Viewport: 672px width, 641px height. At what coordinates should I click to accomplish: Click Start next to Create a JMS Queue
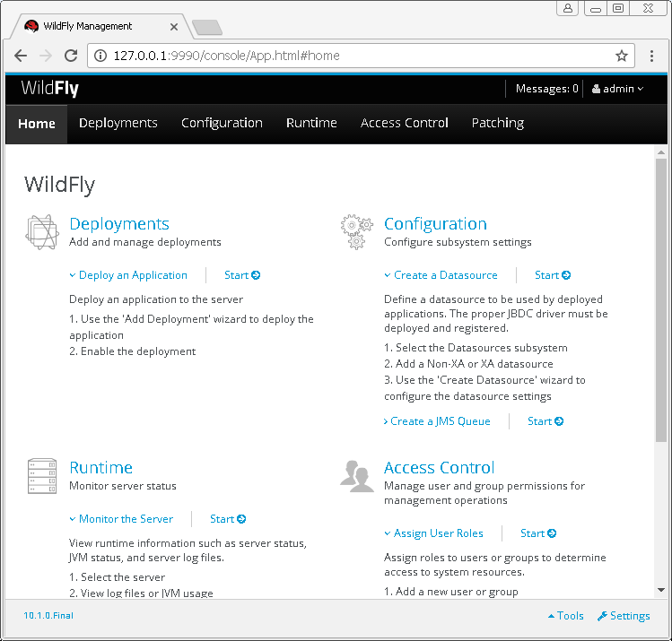click(545, 421)
